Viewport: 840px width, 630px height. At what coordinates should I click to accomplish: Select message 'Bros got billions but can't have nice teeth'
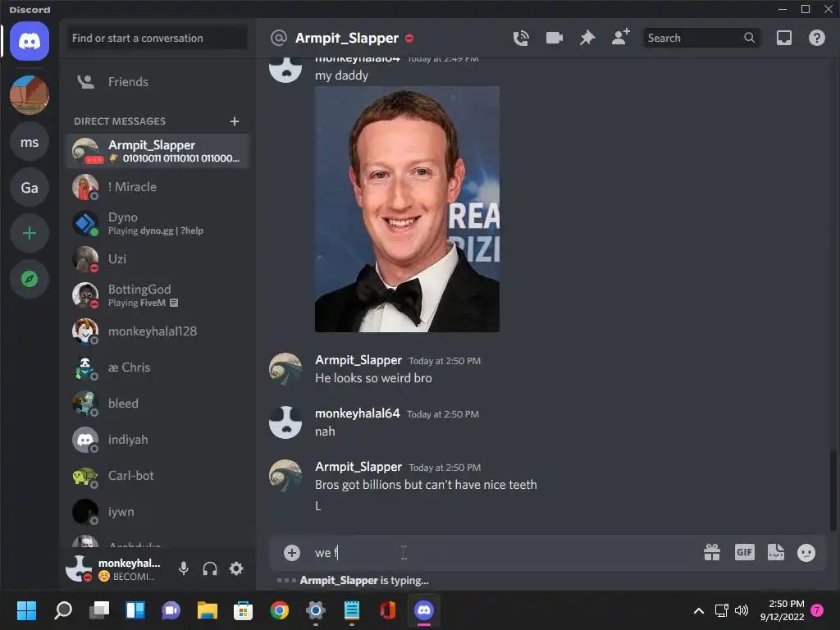[426, 485]
